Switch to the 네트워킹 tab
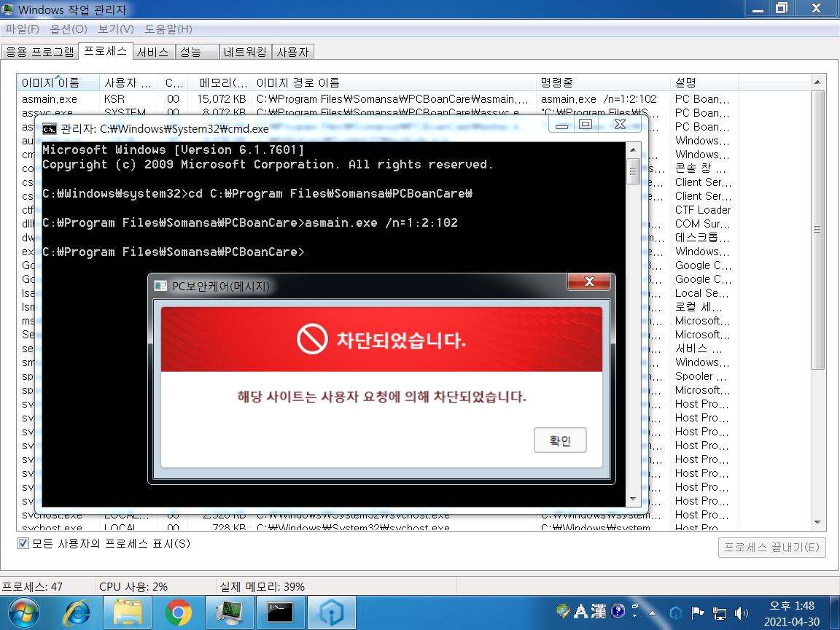 pyautogui.click(x=245, y=52)
